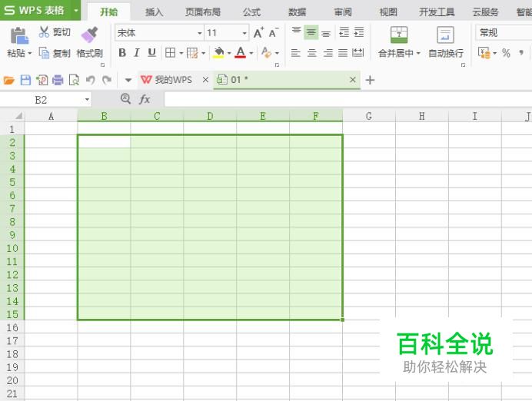Center text horizontally
532x401 pixels.
[312, 52]
